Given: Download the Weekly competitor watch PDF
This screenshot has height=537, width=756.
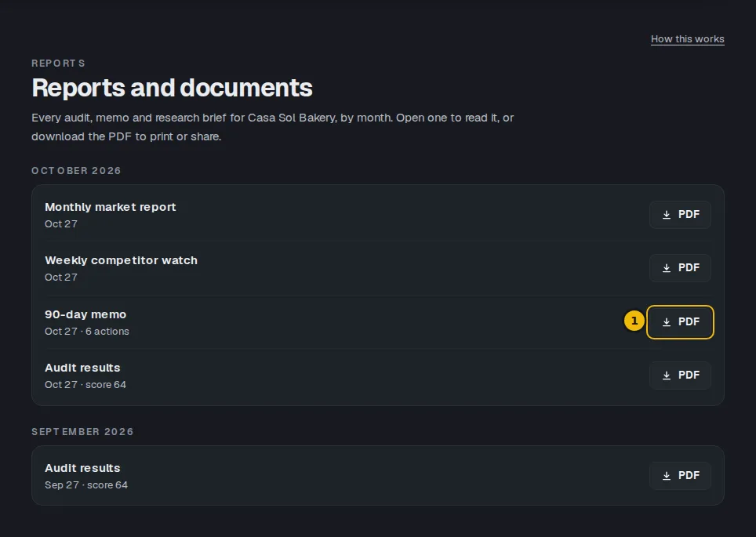Looking at the screenshot, I should pos(680,268).
